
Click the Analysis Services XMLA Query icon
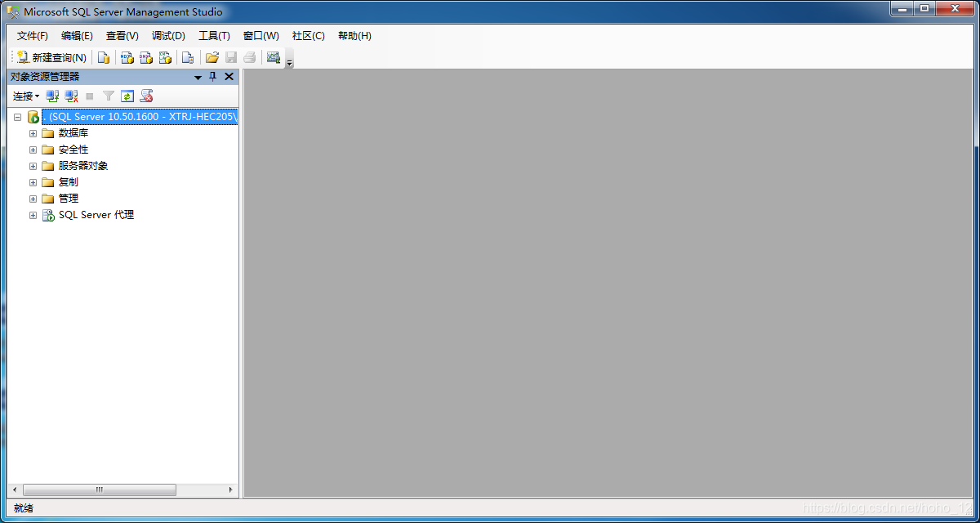166,57
